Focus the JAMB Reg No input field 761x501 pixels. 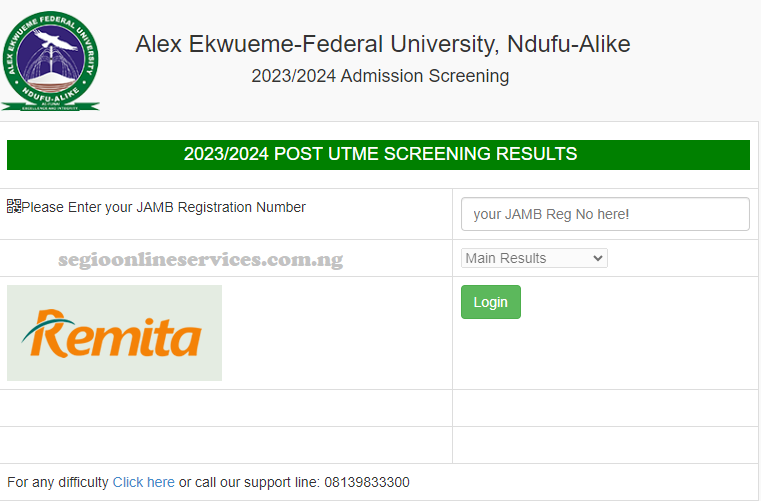click(x=605, y=214)
